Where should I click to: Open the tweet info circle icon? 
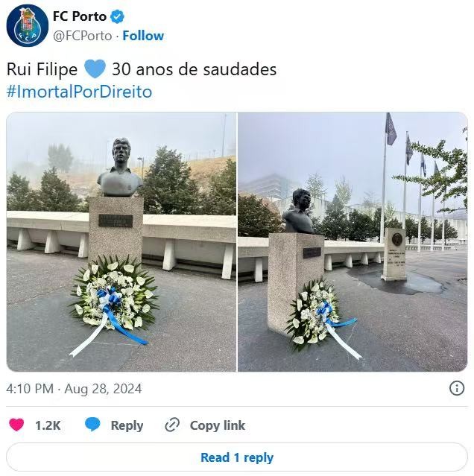457,388
